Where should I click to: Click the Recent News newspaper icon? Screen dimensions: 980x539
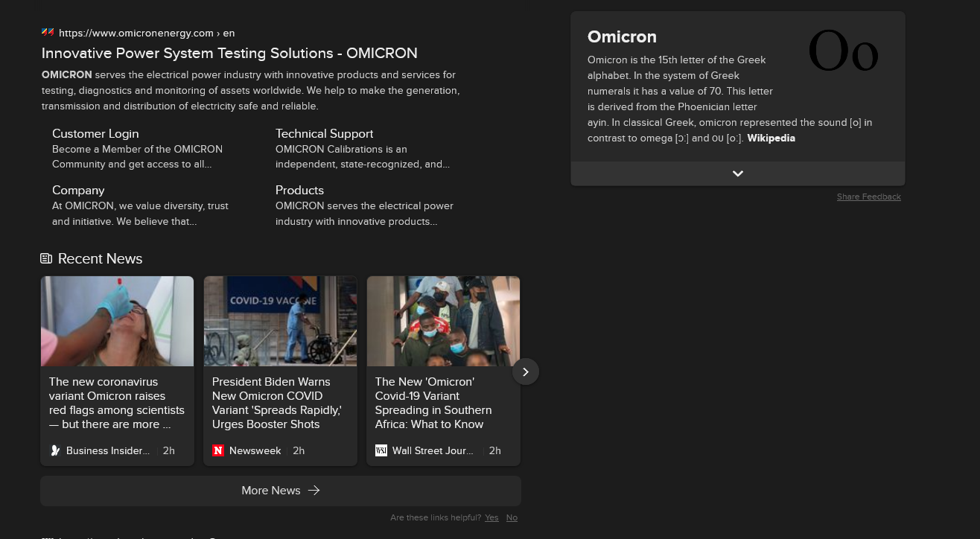(46, 258)
